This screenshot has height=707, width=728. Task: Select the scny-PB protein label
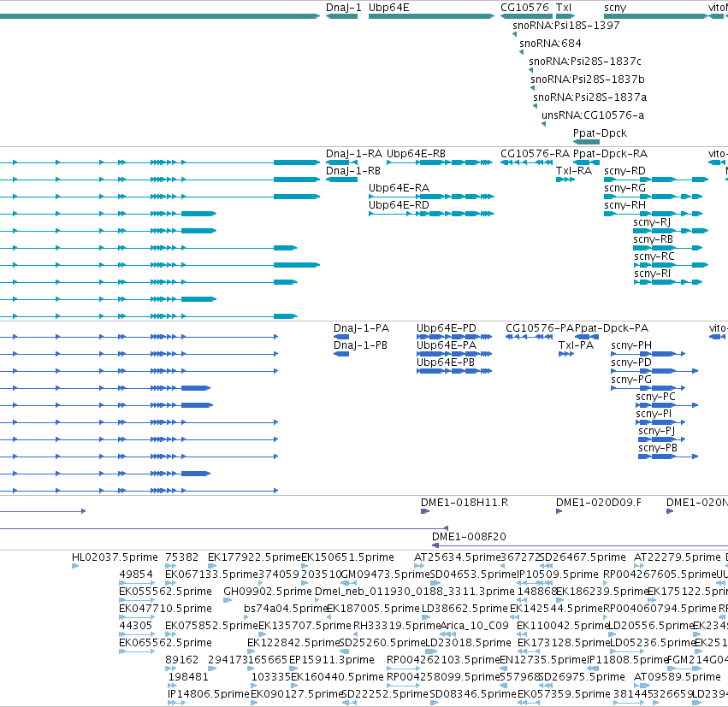click(x=658, y=449)
